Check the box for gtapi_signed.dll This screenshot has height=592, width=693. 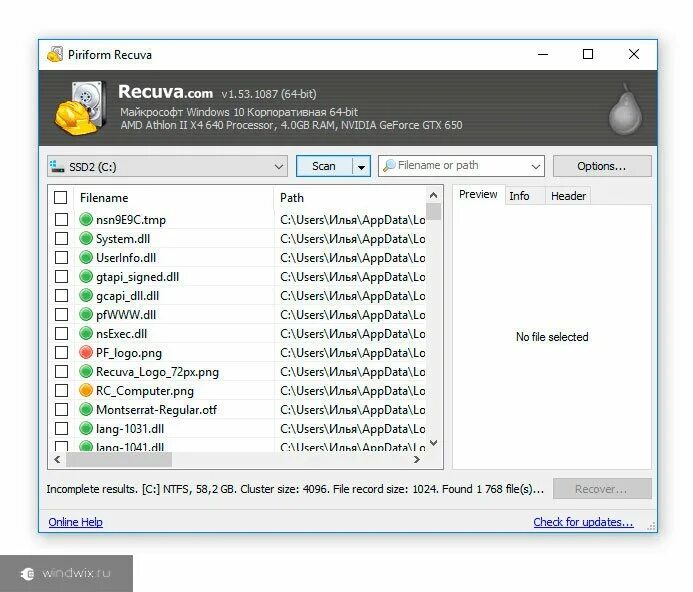(x=61, y=276)
